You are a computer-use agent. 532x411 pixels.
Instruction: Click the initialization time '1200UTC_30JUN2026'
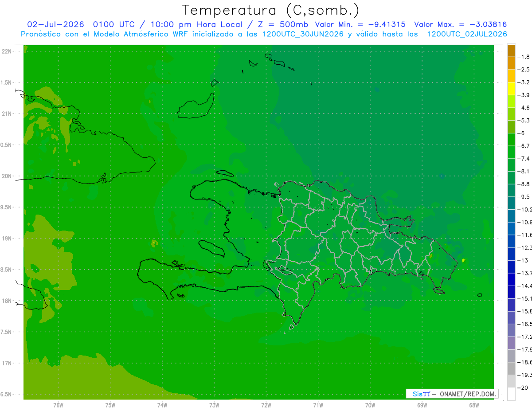click(x=303, y=34)
